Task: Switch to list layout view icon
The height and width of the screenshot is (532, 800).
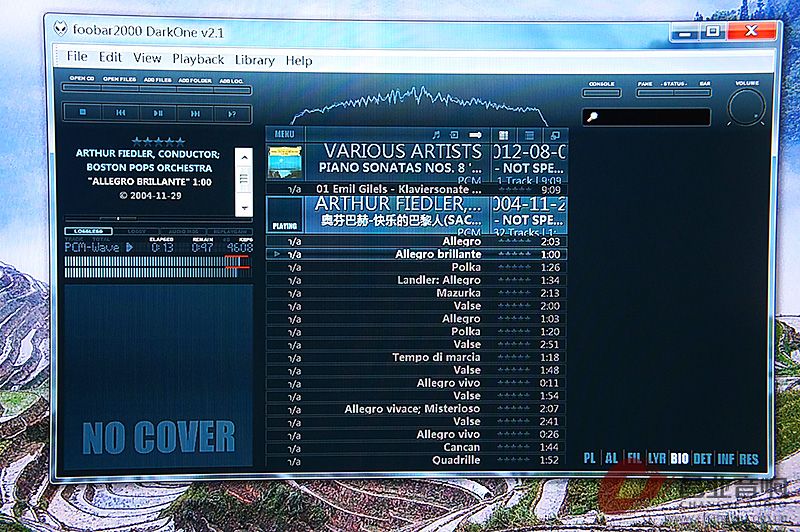Action: [x=529, y=135]
